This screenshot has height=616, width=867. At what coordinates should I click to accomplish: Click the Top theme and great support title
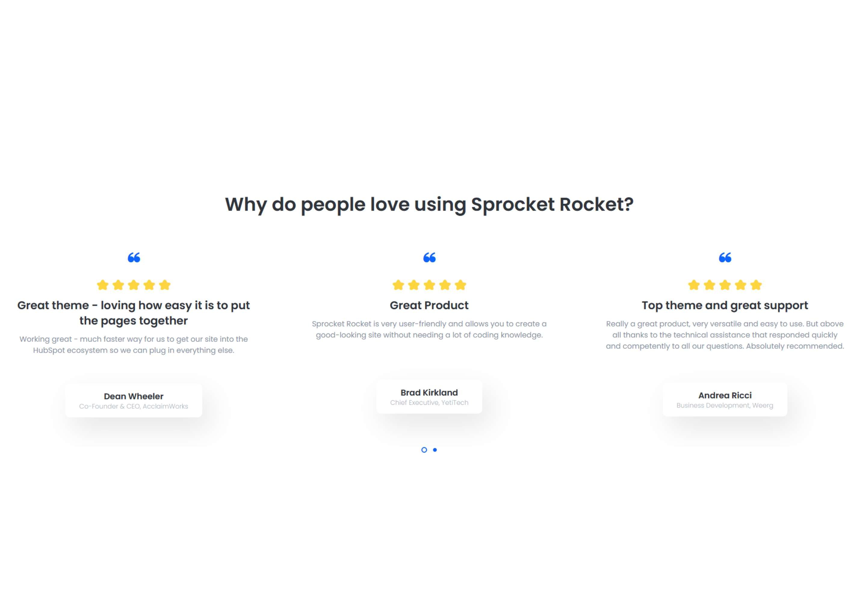(x=725, y=305)
